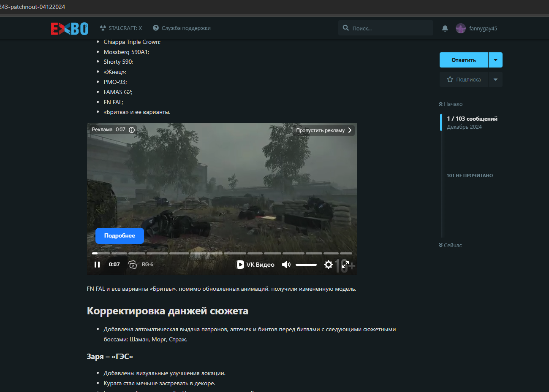The width and height of the screenshot is (549, 392).
Task: Click the 101 НЕ ПРОЧИТАНО unread marker
Action: (470, 176)
